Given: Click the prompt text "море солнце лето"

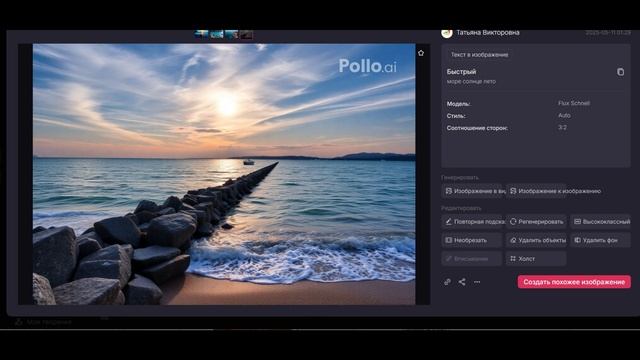Looking at the screenshot, I should point(471,82).
